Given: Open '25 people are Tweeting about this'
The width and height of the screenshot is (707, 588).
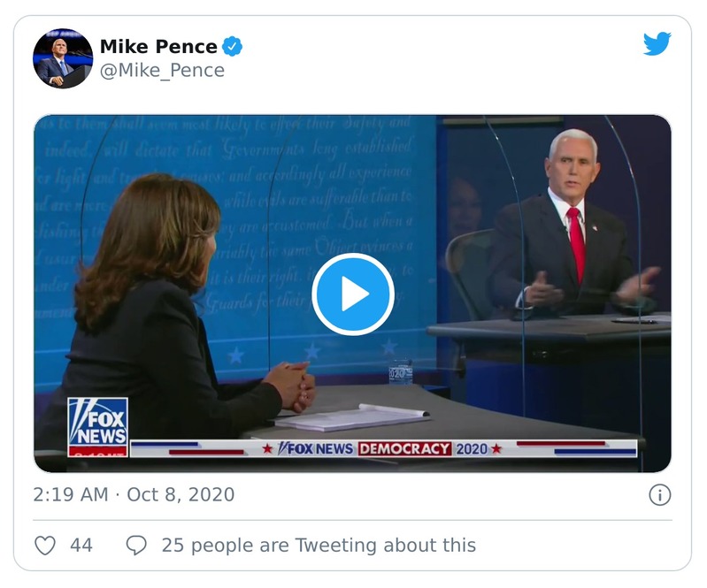Looking at the screenshot, I should pyautogui.click(x=318, y=546).
